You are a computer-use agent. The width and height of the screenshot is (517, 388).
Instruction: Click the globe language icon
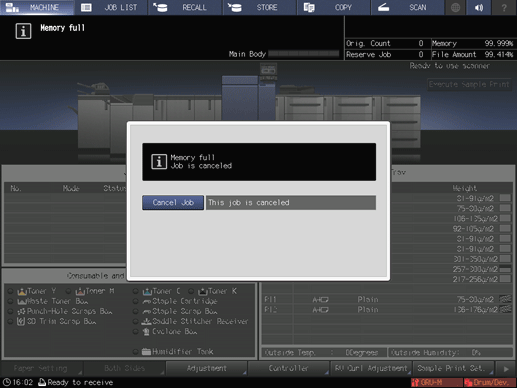pos(455,7)
